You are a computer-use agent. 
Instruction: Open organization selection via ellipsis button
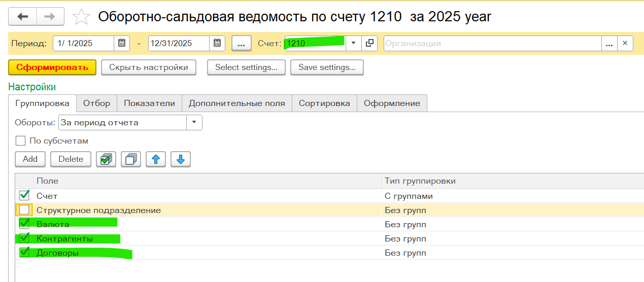609,43
